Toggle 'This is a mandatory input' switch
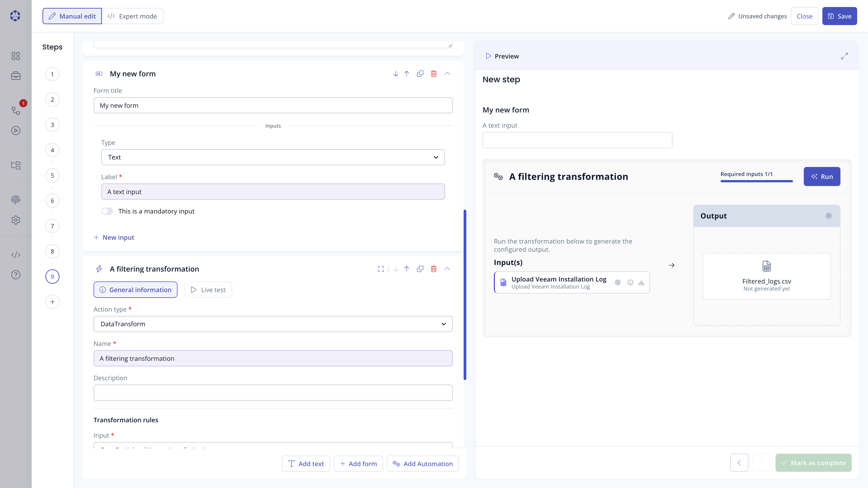The width and height of the screenshot is (868, 488). pyautogui.click(x=107, y=211)
